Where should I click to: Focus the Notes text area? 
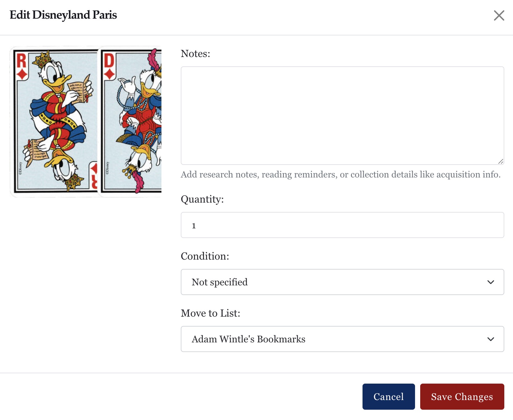tap(342, 114)
